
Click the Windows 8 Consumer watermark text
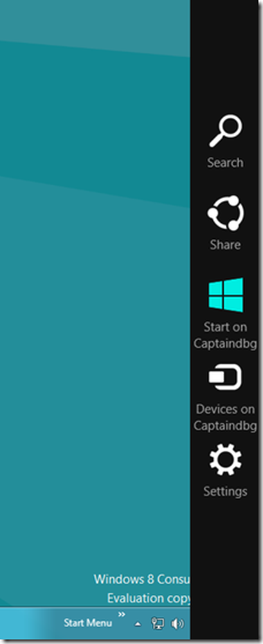pos(142,579)
